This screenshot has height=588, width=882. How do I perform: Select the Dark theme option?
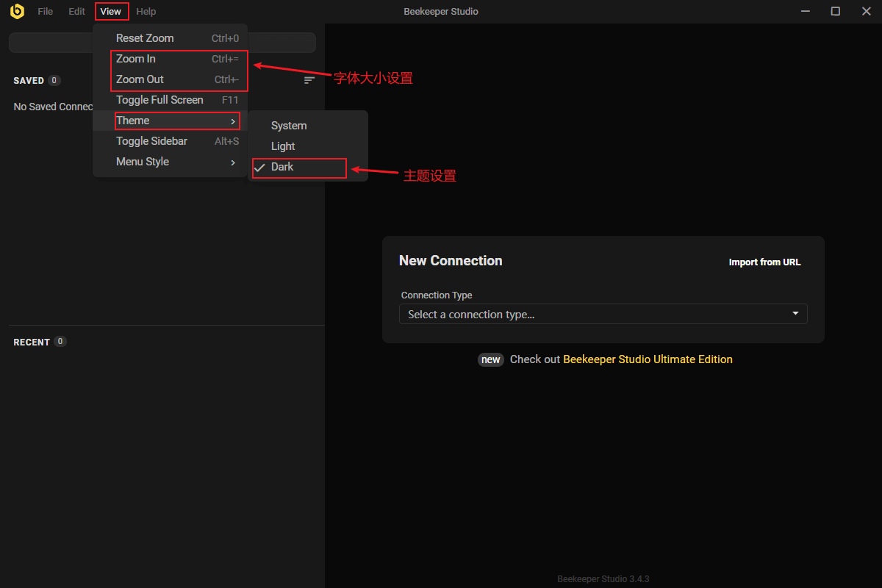(282, 167)
